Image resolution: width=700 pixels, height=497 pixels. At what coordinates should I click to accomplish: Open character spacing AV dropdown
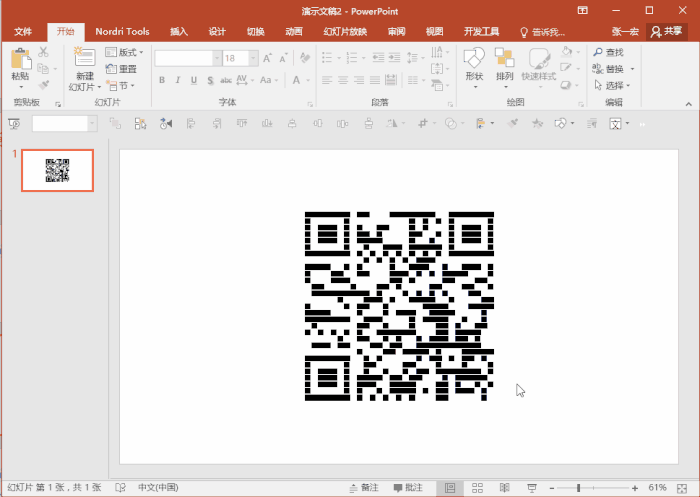click(x=245, y=80)
